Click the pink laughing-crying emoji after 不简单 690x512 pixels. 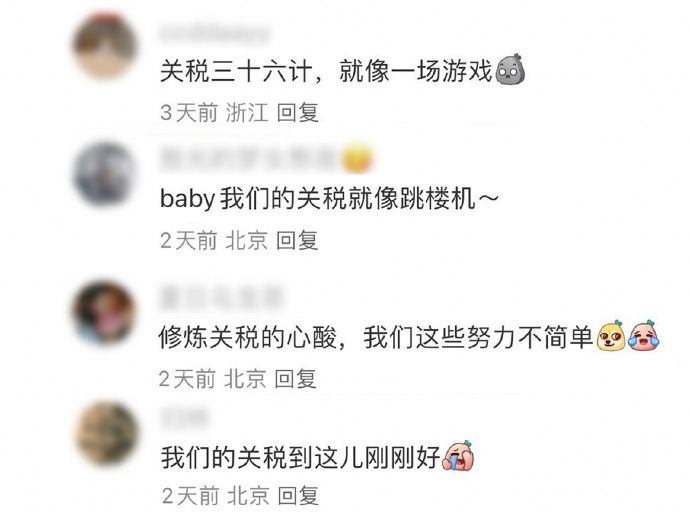pos(644,336)
